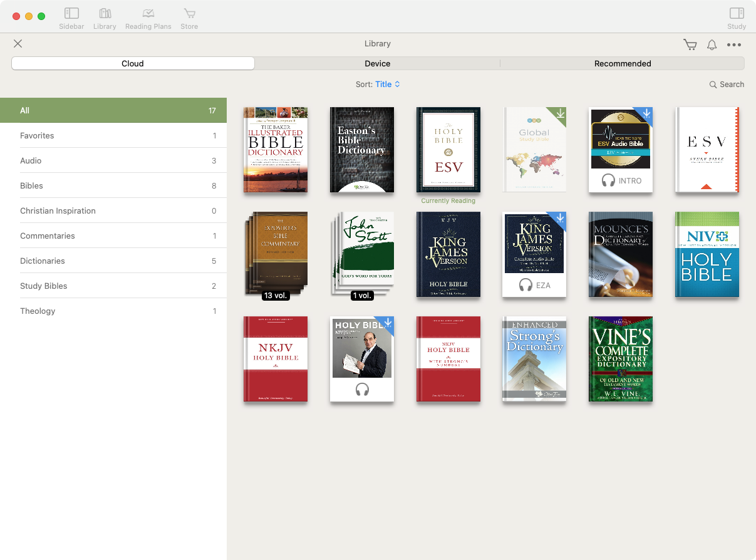Image resolution: width=756 pixels, height=560 pixels.
Task: Open Reading Plans from the toolbar
Action: (148, 13)
